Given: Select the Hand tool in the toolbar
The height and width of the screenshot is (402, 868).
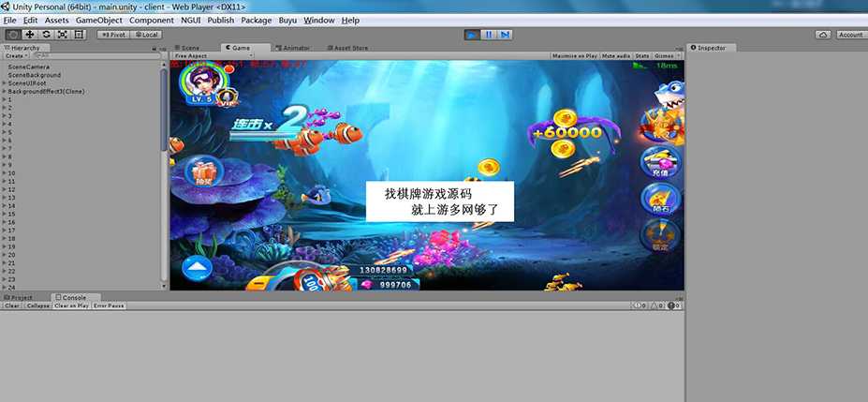Looking at the screenshot, I should tap(13, 35).
